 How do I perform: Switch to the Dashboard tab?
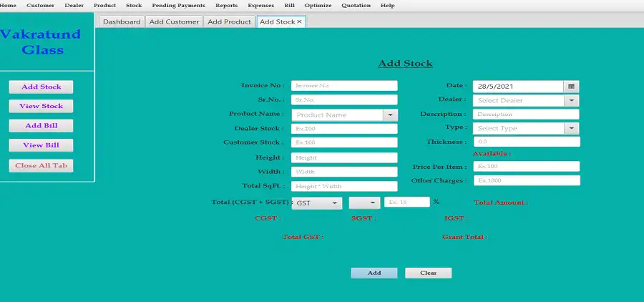122,21
